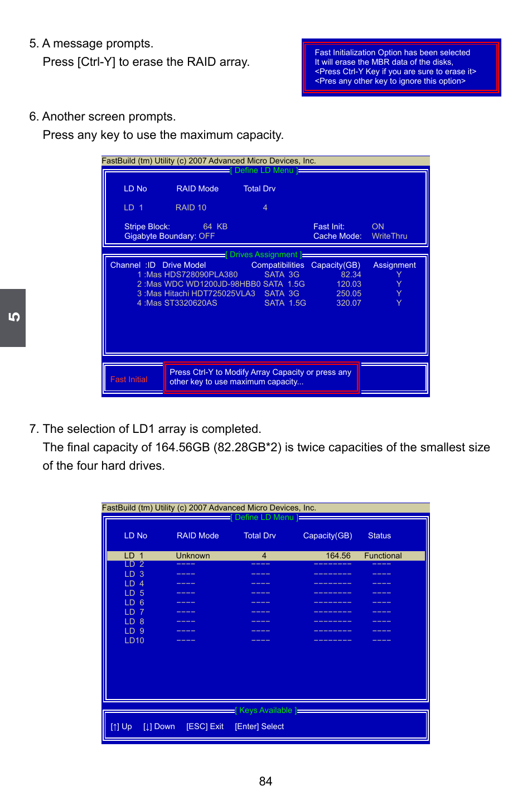Image resolution: width=532 pixels, height=810 pixels.
Task: Click the Fast Init ON value
Action: click(x=378, y=226)
